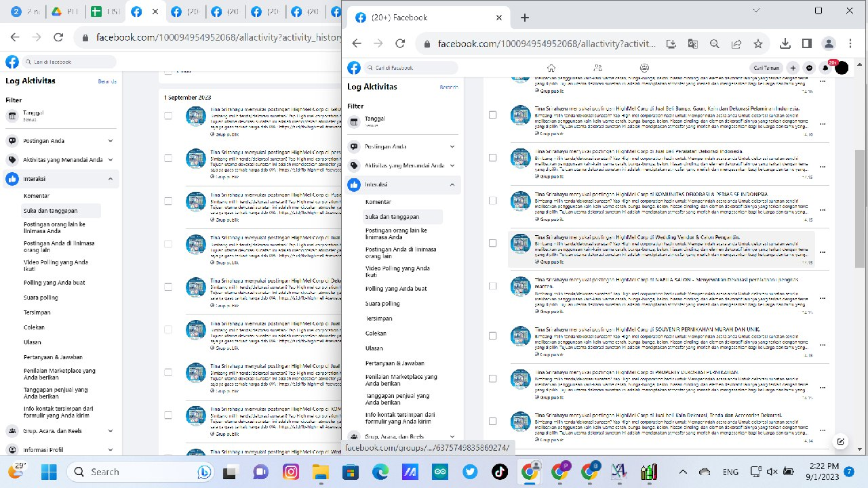Tick checkbox for PROPERTY DEKORASI PERNIKAHAN row
Image resolution: width=868 pixels, height=488 pixels.
coord(492,379)
